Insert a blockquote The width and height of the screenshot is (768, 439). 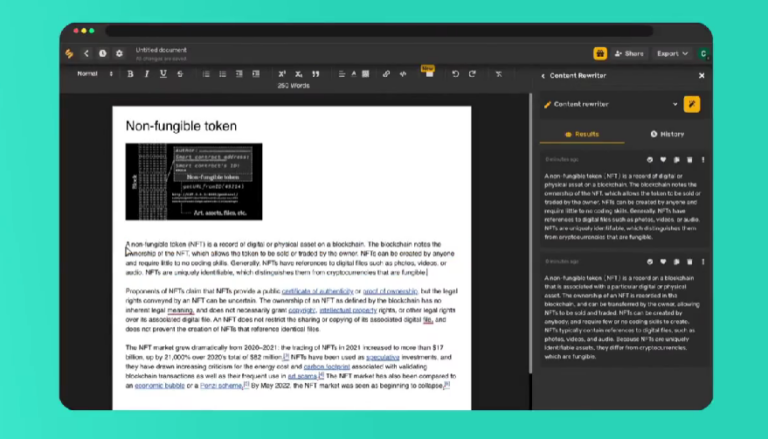(x=315, y=74)
